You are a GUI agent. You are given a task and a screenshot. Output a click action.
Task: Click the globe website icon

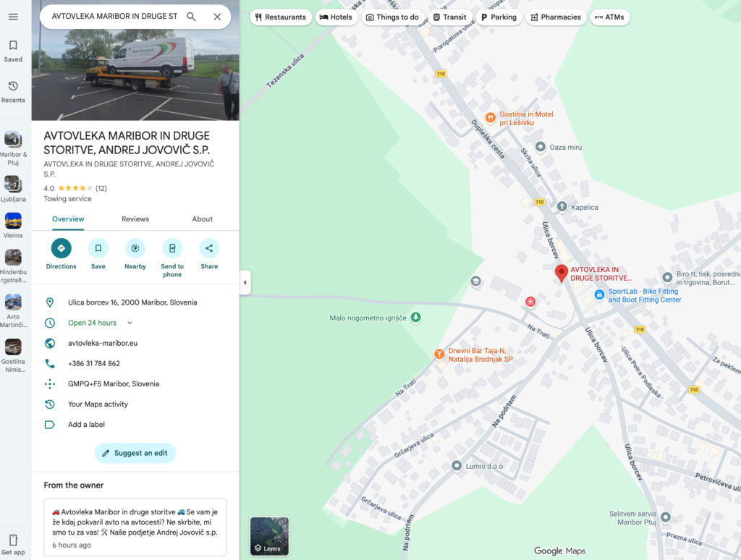coord(50,343)
